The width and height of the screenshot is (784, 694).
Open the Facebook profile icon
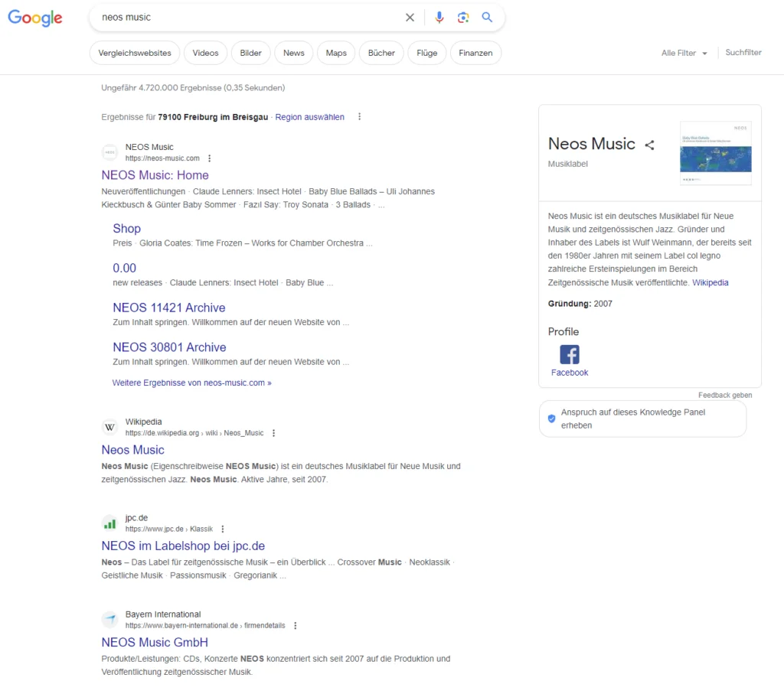click(x=569, y=354)
